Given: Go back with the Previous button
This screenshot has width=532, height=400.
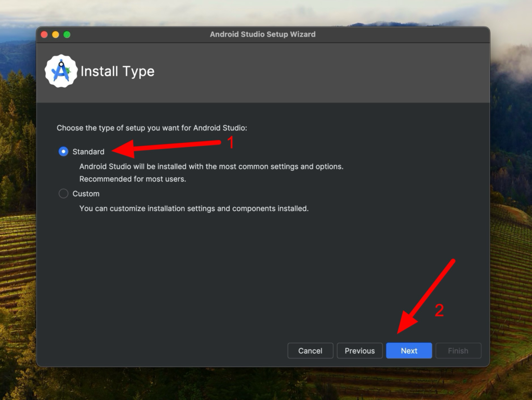Looking at the screenshot, I should [x=360, y=351].
